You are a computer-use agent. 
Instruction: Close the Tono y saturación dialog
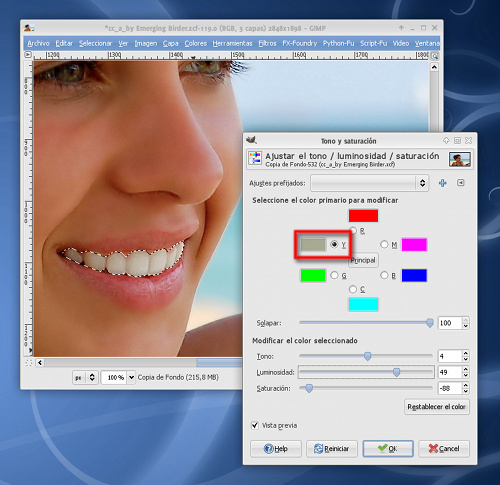click(468, 141)
